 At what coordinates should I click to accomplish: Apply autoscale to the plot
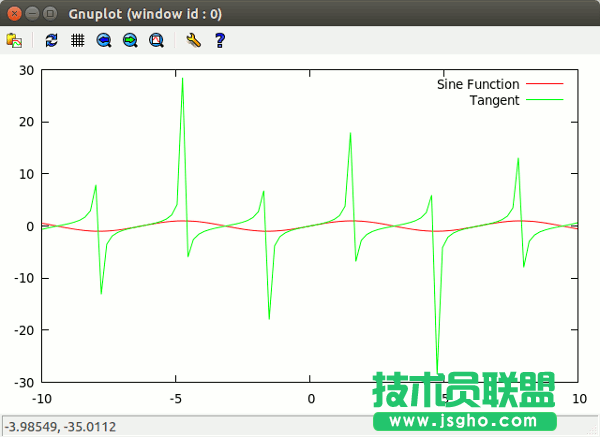point(156,40)
